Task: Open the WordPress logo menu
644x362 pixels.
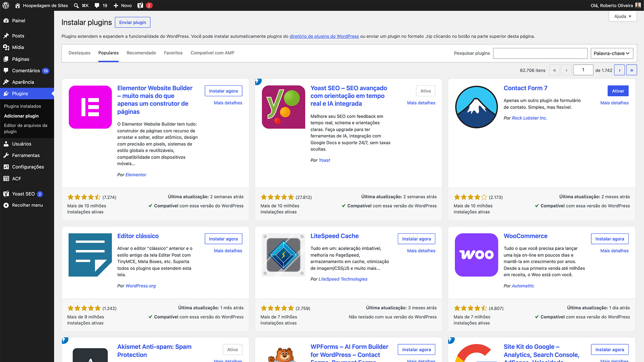Action: 6,5
